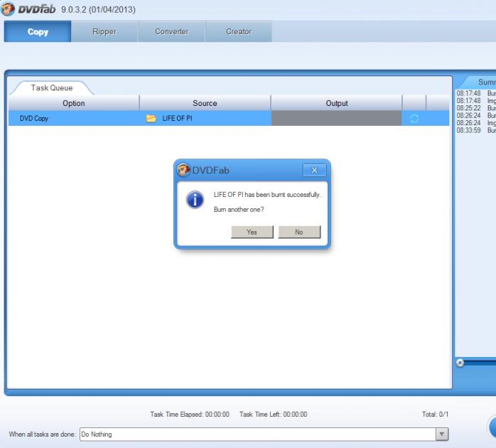
Task: Click Task Time Left text
Action: point(274,414)
